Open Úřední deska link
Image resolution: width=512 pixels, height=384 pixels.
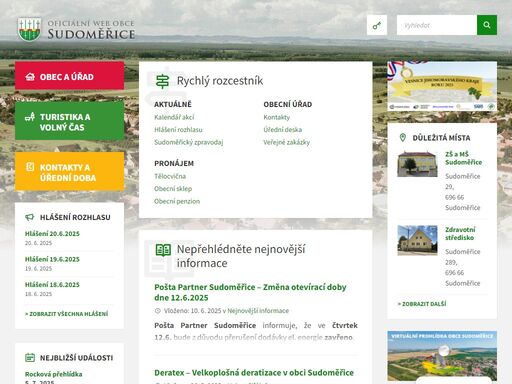(283, 130)
